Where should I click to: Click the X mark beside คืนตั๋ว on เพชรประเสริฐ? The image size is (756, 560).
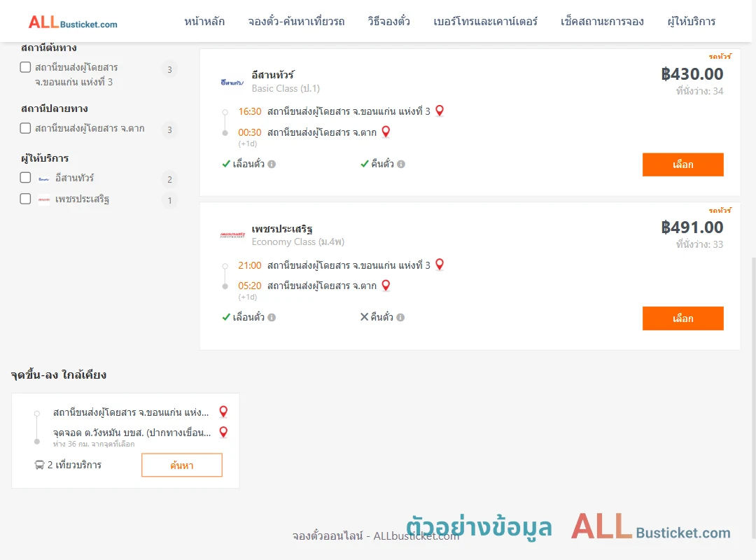pos(365,317)
